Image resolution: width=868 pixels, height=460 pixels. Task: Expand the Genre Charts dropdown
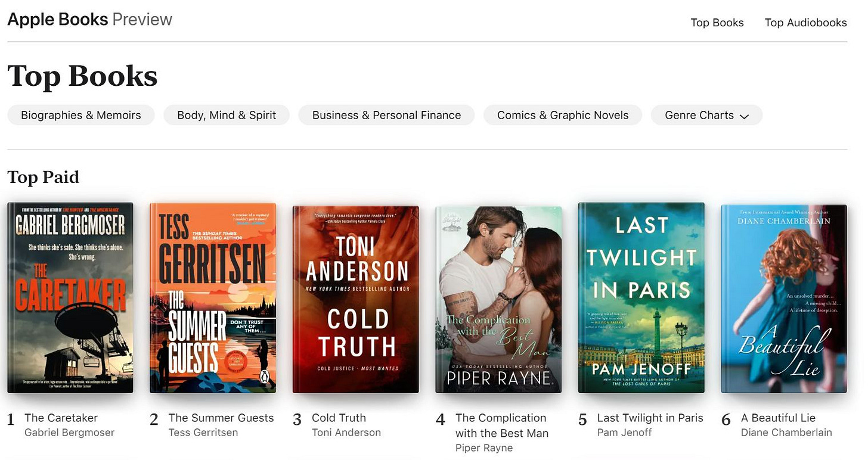(706, 115)
